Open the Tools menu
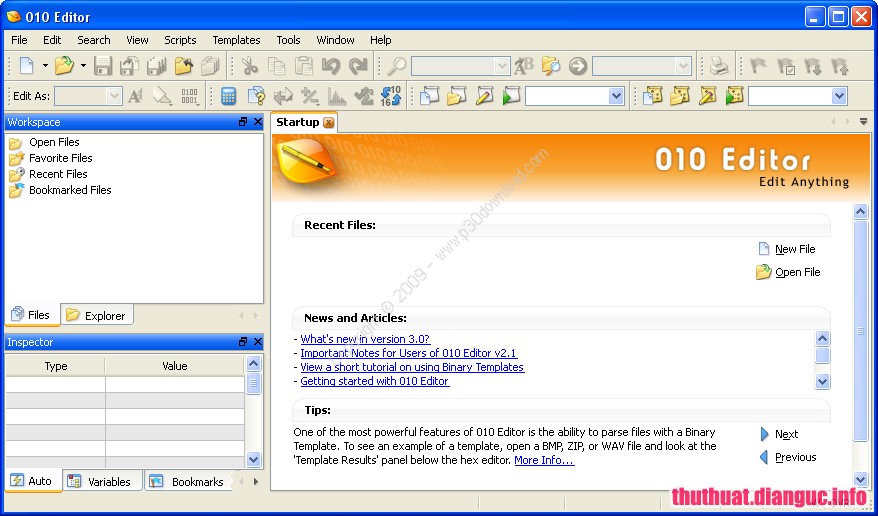The width and height of the screenshot is (878, 516). point(288,40)
